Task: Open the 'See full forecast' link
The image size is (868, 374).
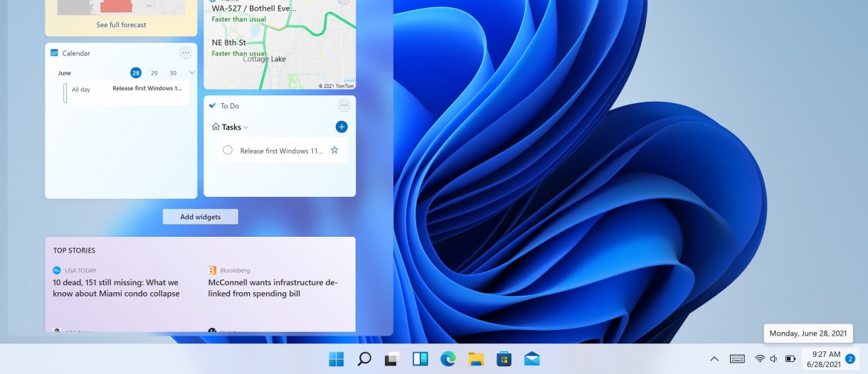Action: (x=121, y=25)
